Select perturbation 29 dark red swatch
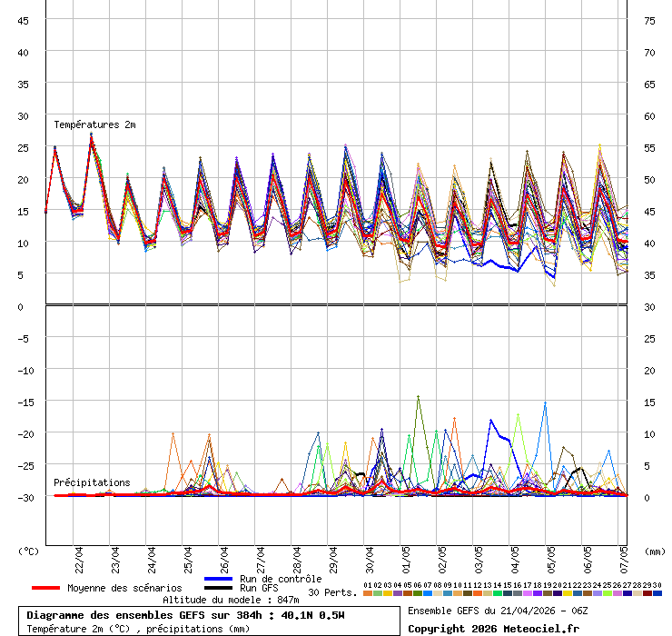 coord(647,593)
